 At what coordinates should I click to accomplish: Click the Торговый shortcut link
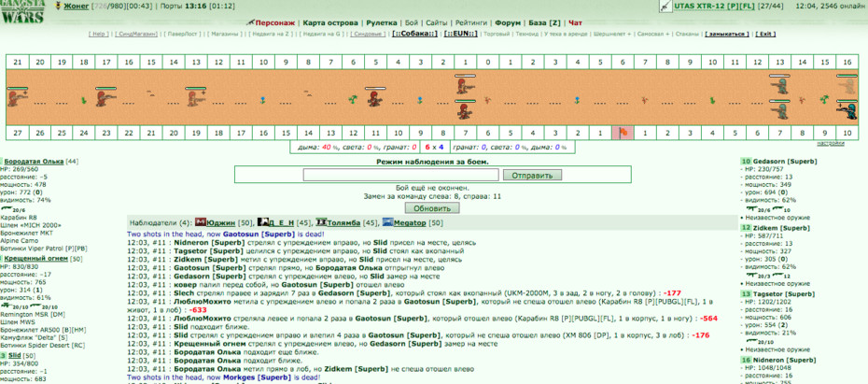click(496, 34)
